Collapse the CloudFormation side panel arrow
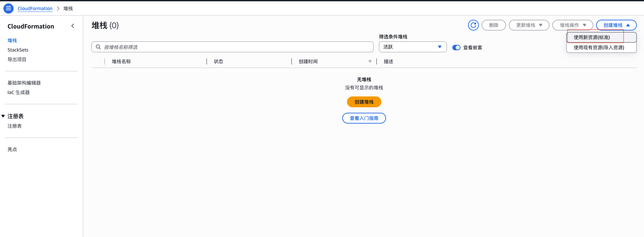The image size is (644, 237). pyautogui.click(x=73, y=26)
